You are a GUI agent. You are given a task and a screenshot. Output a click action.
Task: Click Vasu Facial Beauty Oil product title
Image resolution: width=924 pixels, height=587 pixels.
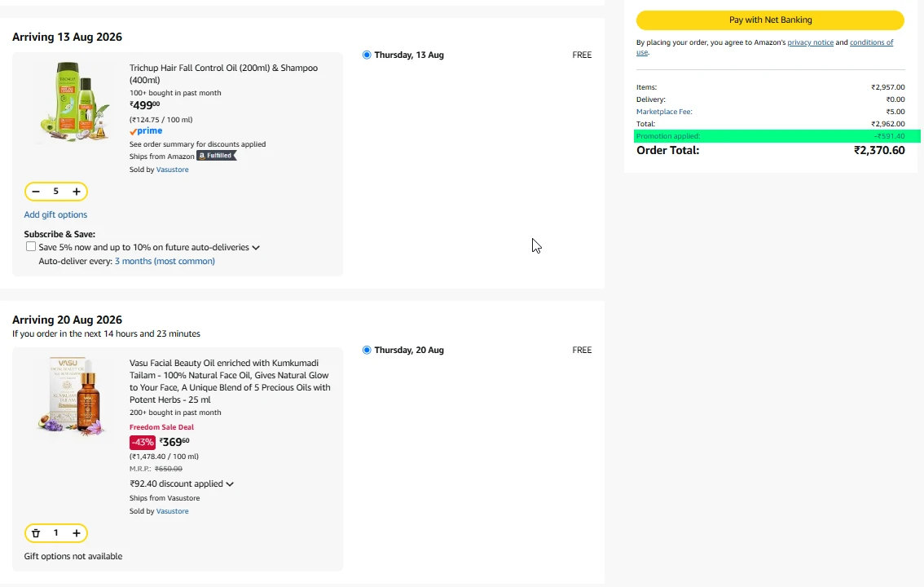[x=230, y=382]
